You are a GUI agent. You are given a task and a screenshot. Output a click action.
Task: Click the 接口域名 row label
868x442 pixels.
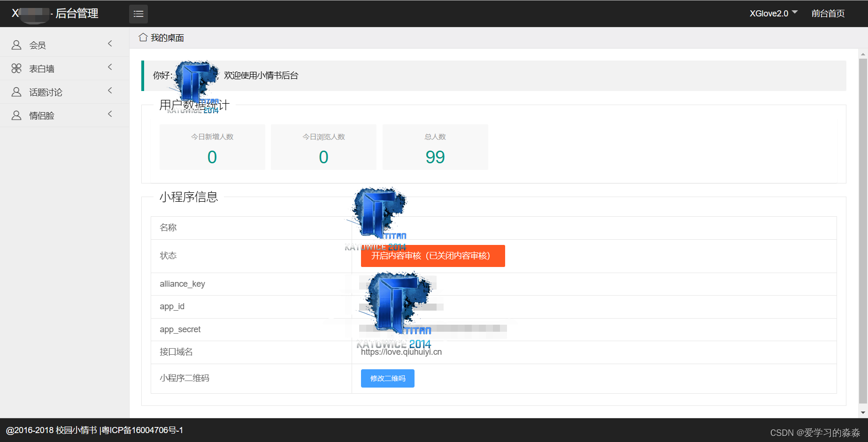coord(176,352)
